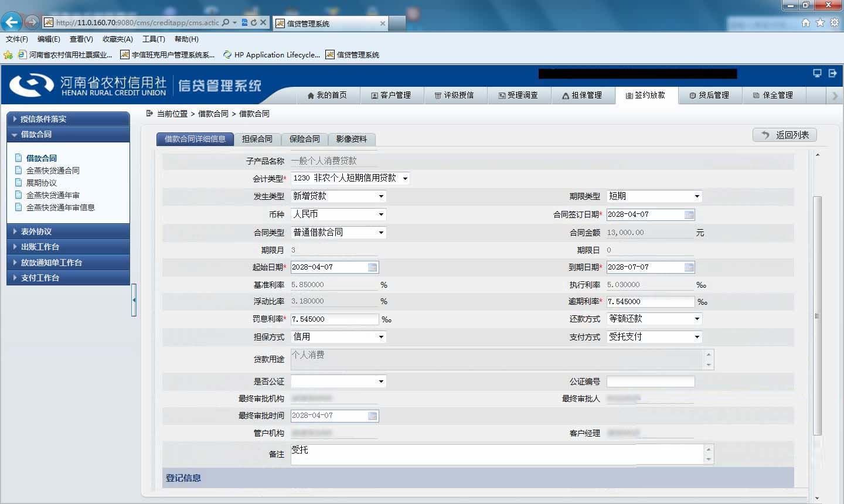Go to 受理调查 navigation tab
Viewport: 844px width, 504px height.
pyautogui.click(x=519, y=95)
